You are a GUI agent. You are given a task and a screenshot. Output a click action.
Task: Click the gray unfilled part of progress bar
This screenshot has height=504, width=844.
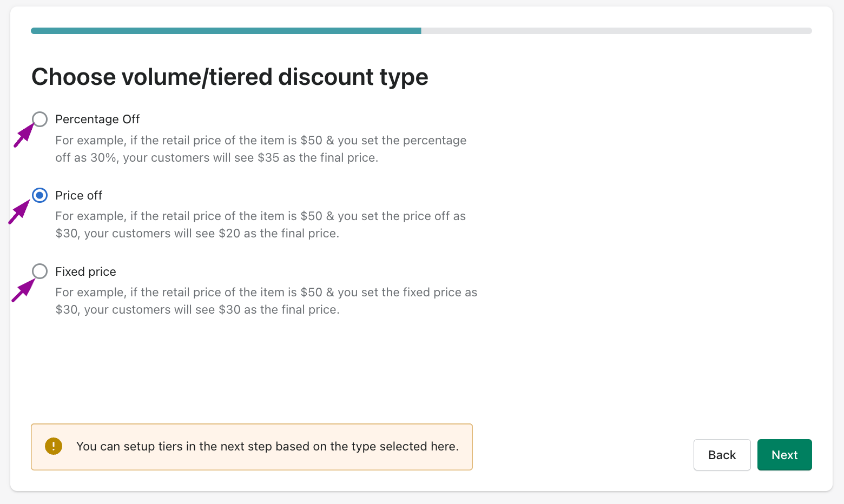[x=617, y=31]
